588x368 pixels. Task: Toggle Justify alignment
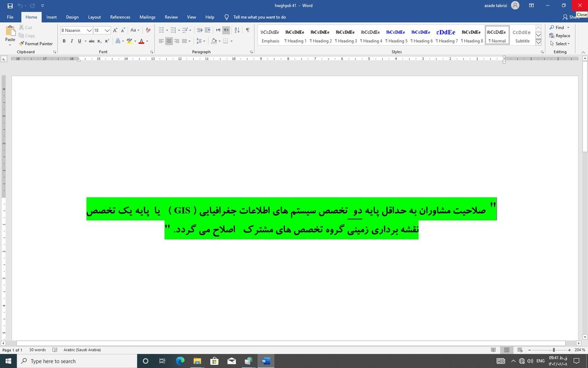tap(185, 41)
